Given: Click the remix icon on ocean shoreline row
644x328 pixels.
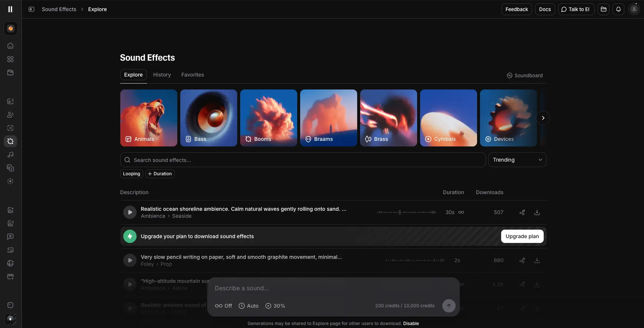Looking at the screenshot, I should (x=522, y=212).
